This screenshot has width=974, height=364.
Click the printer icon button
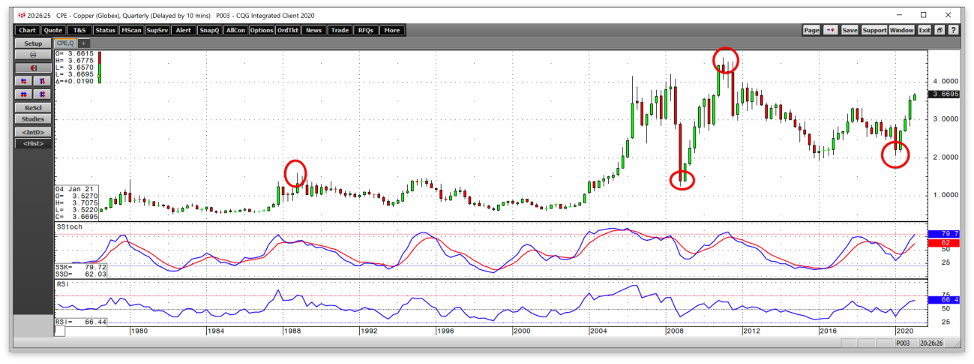(33, 55)
